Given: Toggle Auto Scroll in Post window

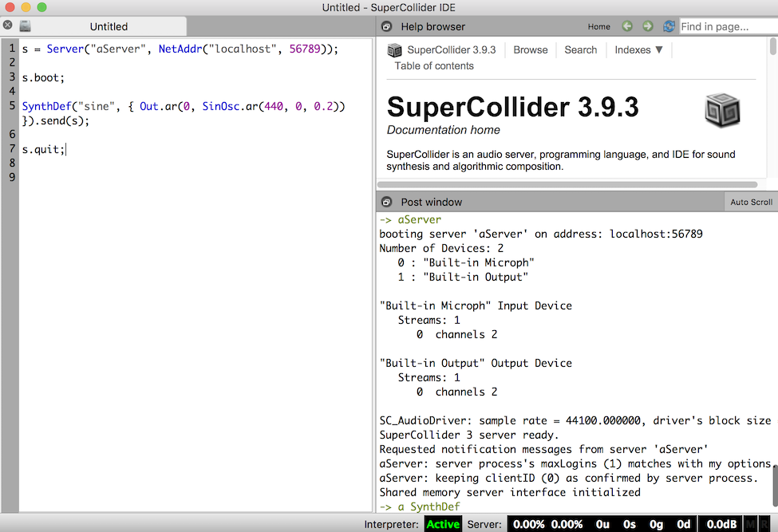Looking at the screenshot, I should [x=751, y=202].
